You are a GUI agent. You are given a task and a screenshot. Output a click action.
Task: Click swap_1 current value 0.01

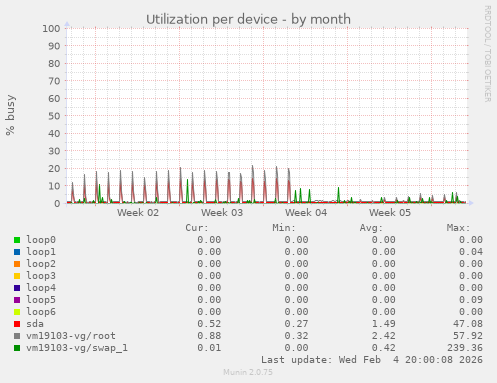[x=209, y=348]
